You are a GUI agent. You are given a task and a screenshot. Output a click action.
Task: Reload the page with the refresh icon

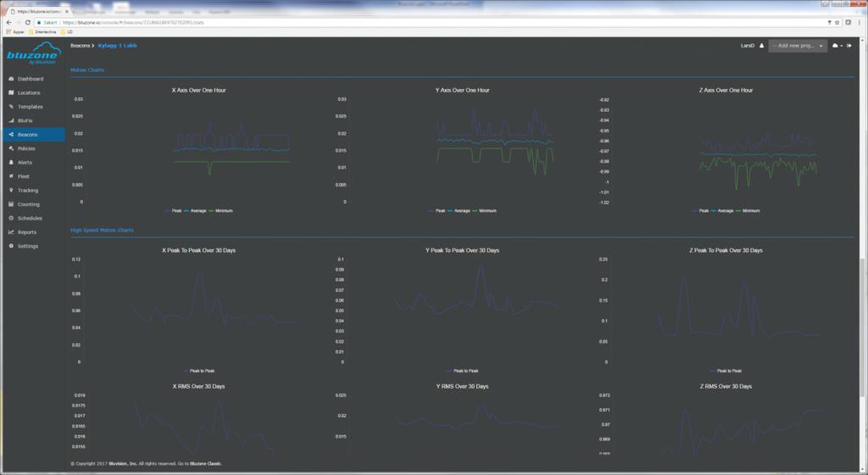coord(28,22)
